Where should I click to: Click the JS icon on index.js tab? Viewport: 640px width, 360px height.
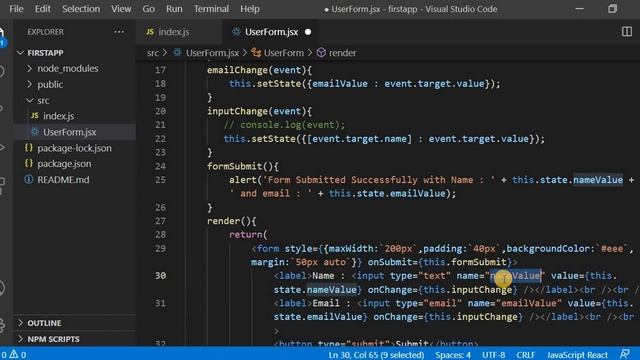coord(150,32)
